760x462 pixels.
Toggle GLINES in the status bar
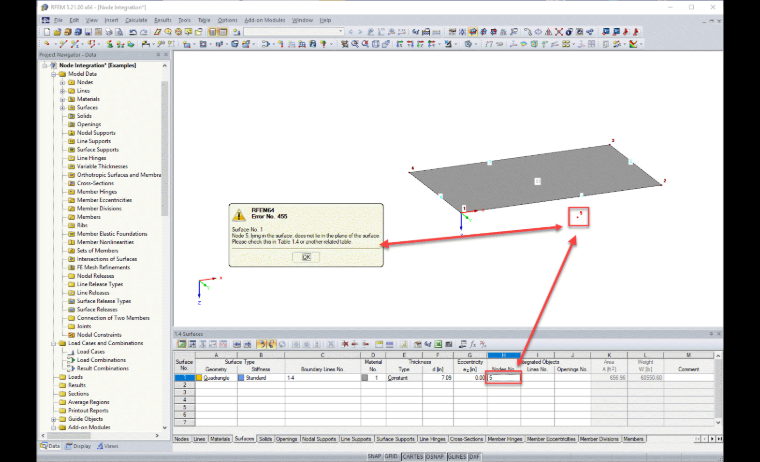coord(457,457)
